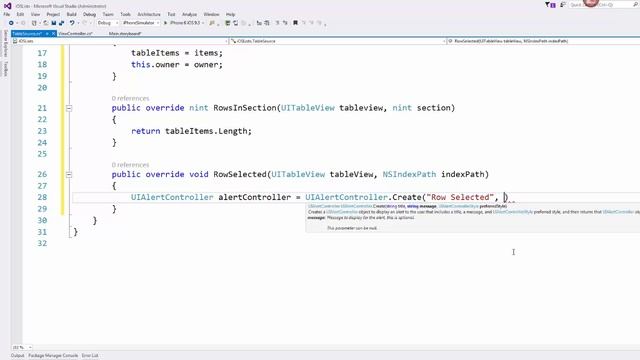This screenshot has width=640, height=360.
Task: Open the IOSLists.TableSource type dropdown
Action: [338, 41]
